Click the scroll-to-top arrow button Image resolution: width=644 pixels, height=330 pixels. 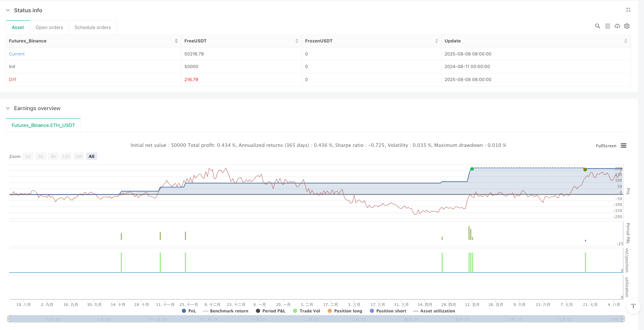(x=633, y=306)
